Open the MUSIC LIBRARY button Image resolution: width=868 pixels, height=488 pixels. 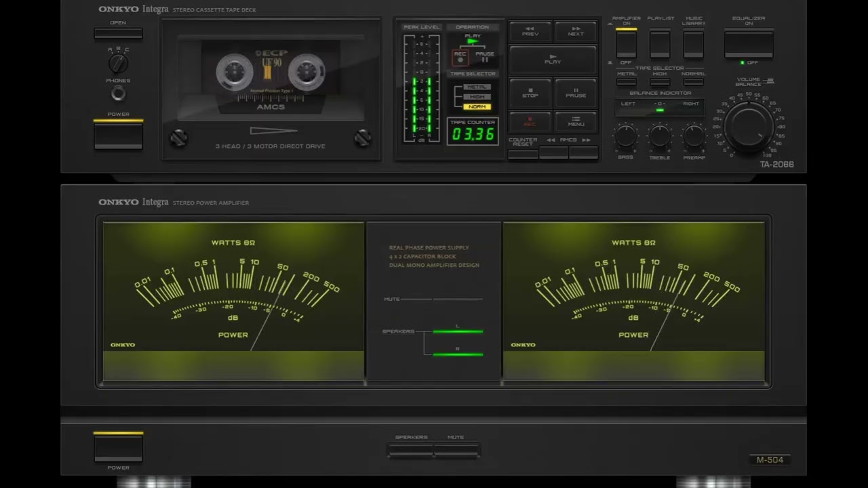click(693, 43)
